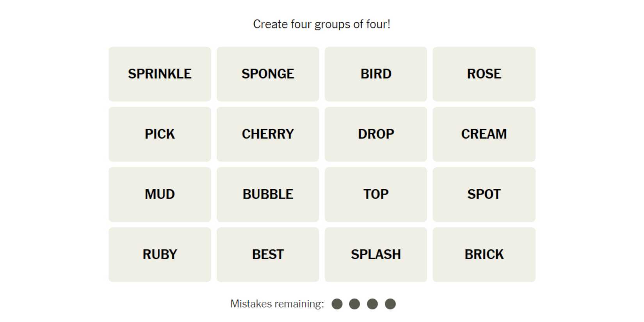644x322 pixels.
Task: Pick the ROSE word tile
Action: [x=484, y=74]
